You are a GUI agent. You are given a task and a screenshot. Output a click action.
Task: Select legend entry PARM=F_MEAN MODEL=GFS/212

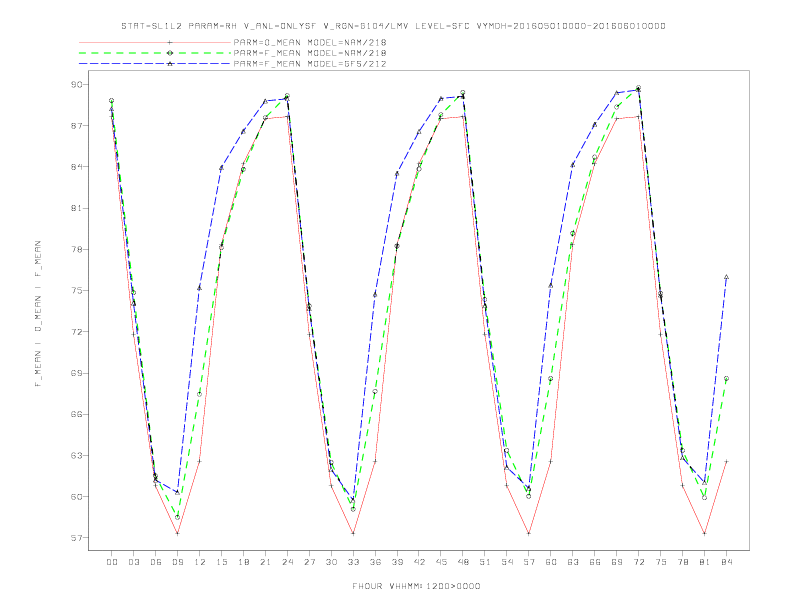310,64
